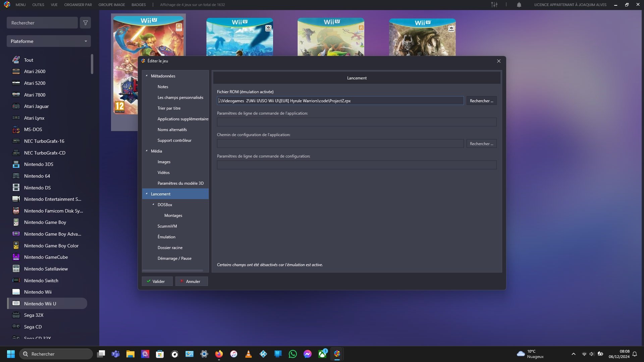Viewport: 644px width, 362px height.
Task: Click the Nintendo GameCube platform icon
Action: click(16, 257)
